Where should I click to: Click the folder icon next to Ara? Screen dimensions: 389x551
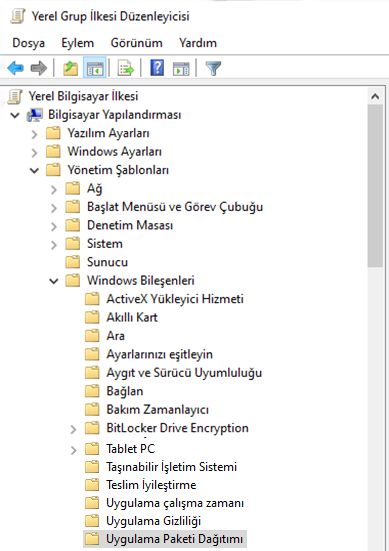pyautogui.click(x=92, y=336)
